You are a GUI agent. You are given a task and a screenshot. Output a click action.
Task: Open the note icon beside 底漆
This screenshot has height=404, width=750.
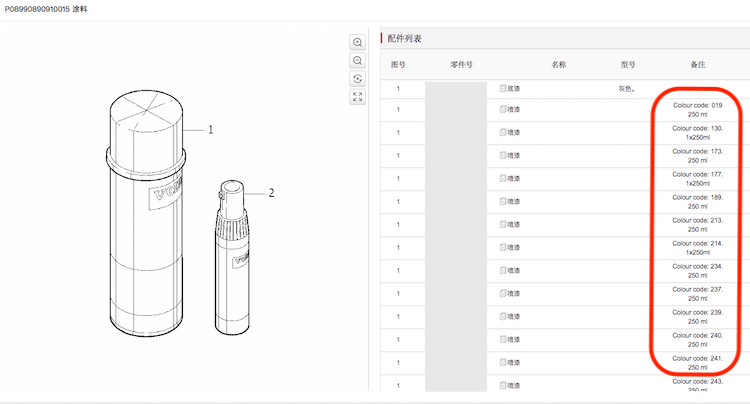[x=503, y=88]
